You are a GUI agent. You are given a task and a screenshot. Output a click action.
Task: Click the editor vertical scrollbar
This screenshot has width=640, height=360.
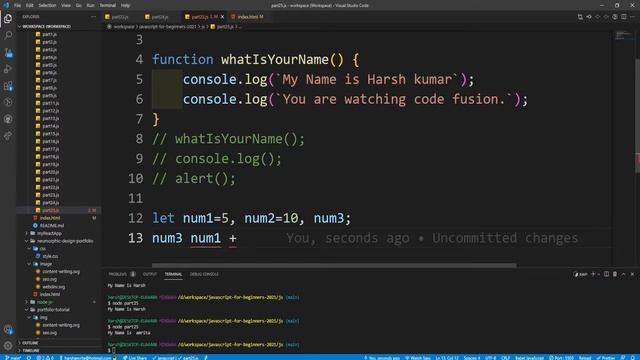[x=637, y=116]
